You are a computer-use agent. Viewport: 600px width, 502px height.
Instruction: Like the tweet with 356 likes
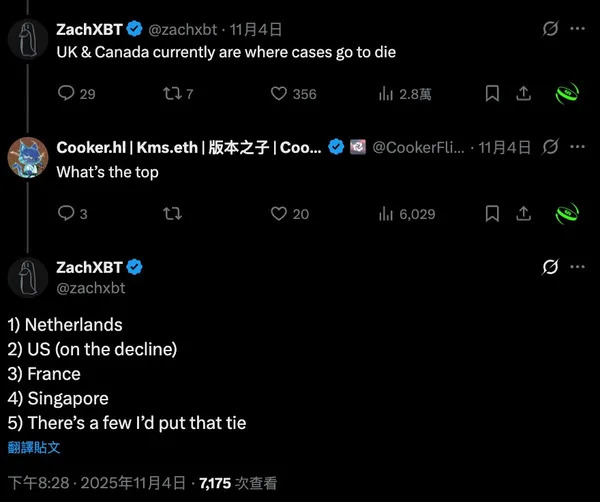click(281, 94)
